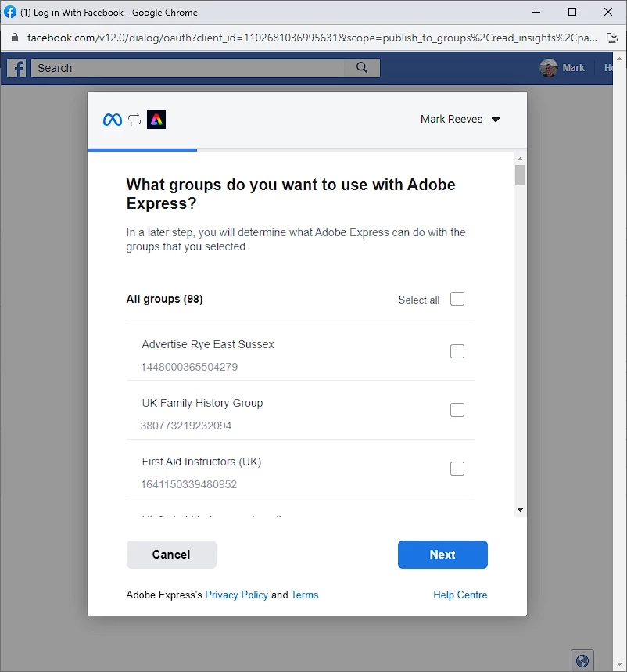This screenshot has width=627, height=672.
Task: Click the Cancel button
Action: (171, 554)
